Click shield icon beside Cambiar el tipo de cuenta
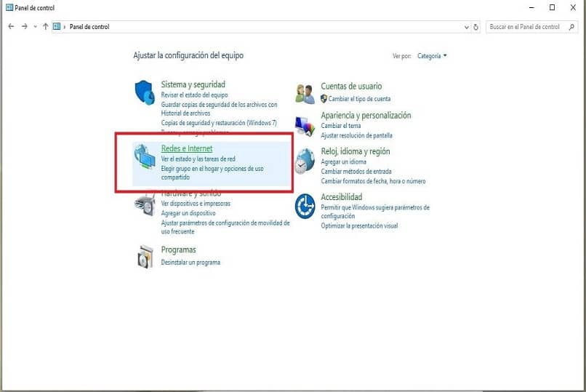 (x=324, y=99)
